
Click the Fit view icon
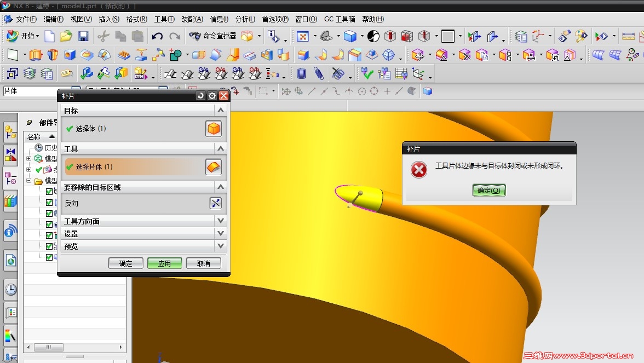(x=303, y=36)
